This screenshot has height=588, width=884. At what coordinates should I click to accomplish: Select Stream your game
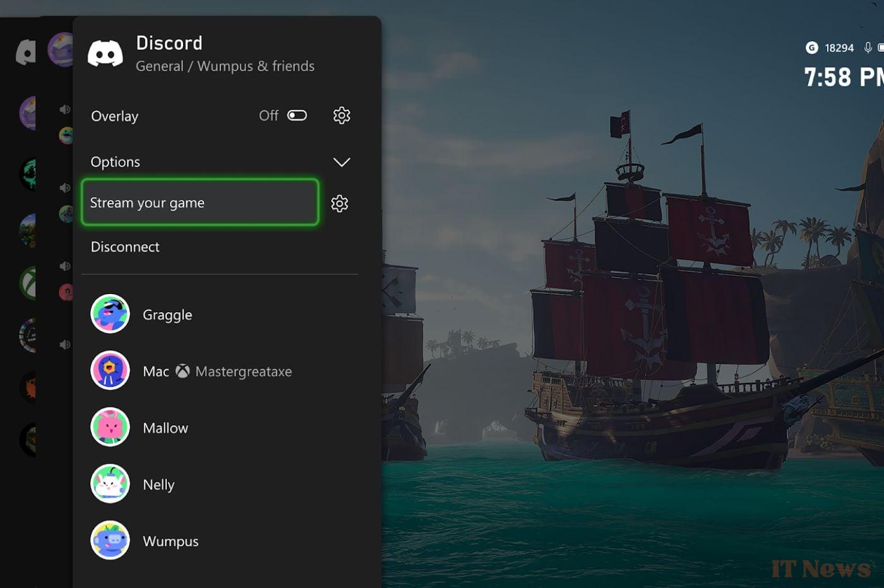pyautogui.click(x=200, y=203)
